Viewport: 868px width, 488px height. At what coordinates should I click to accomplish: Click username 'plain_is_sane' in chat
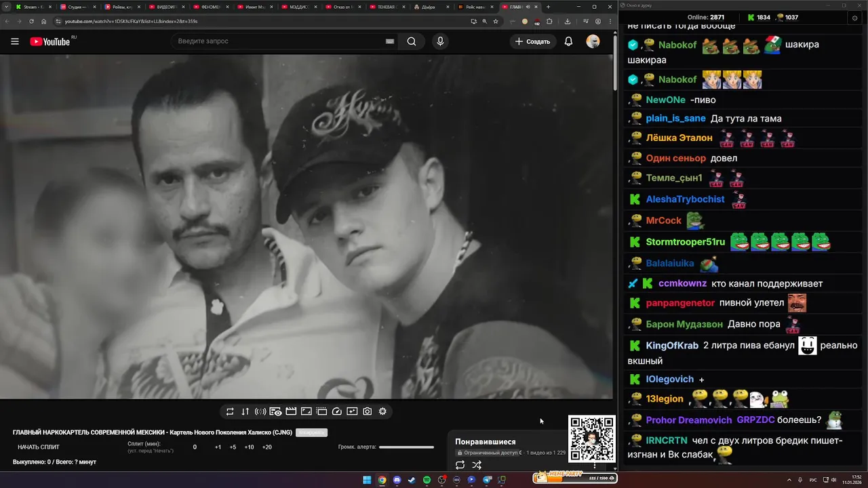click(675, 119)
